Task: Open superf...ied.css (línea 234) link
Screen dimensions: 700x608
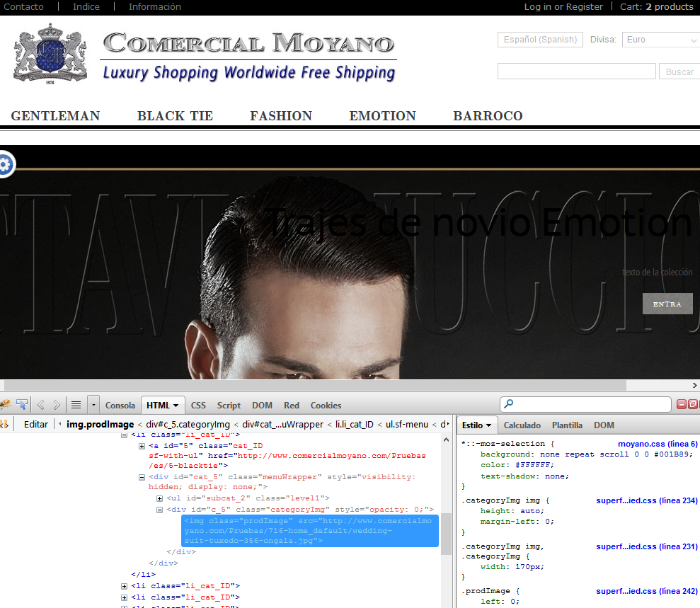Action: click(x=646, y=500)
